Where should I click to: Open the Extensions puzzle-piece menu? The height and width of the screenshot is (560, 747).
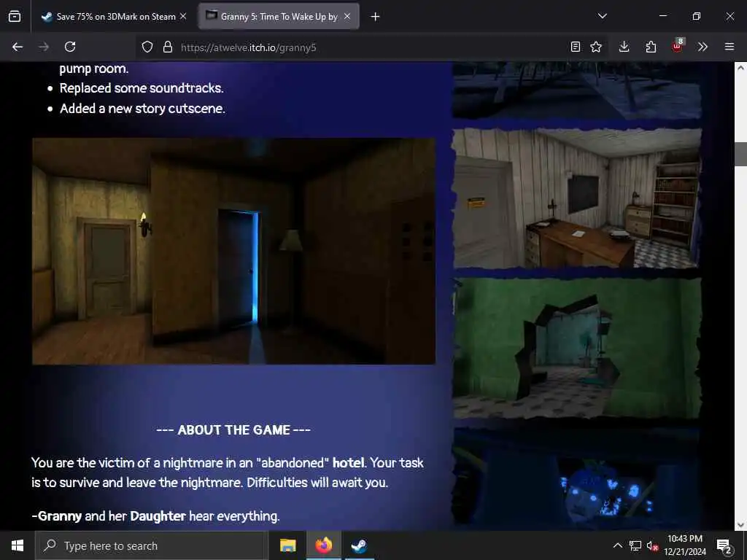click(651, 47)
